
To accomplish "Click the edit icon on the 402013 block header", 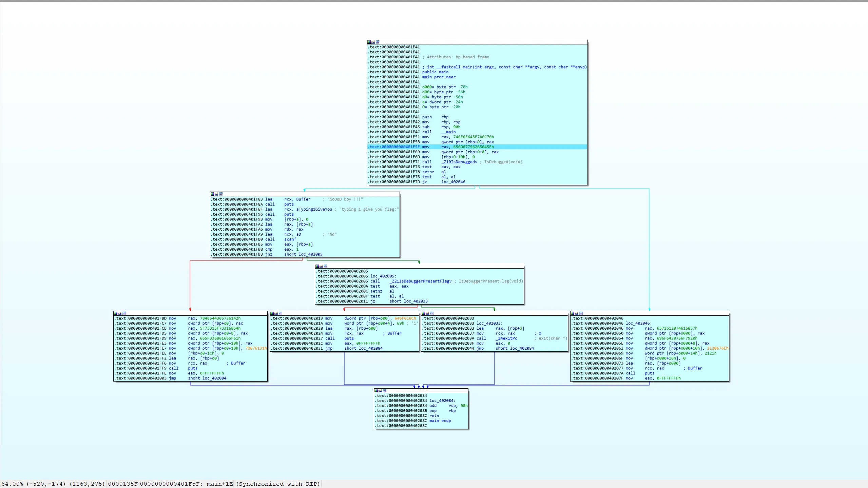I will point(275,314).
